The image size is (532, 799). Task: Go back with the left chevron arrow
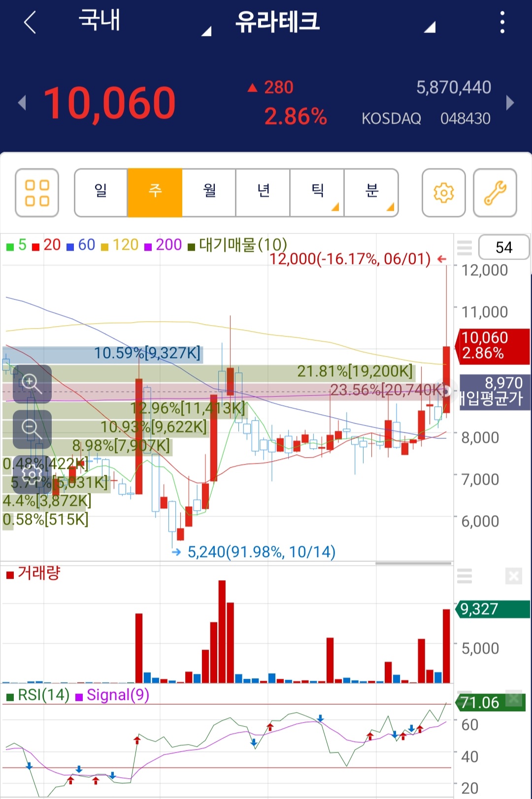(x=30, y=23)
